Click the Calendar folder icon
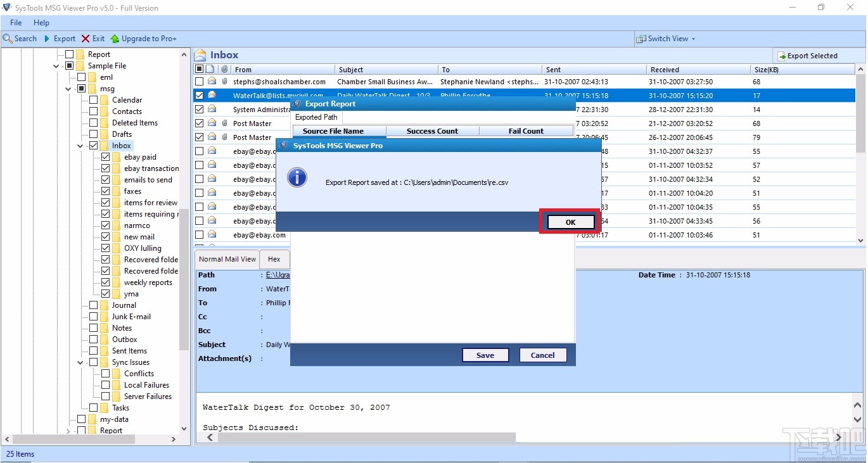The width and height of the screenshot is (868, 463). pos(105,100)
